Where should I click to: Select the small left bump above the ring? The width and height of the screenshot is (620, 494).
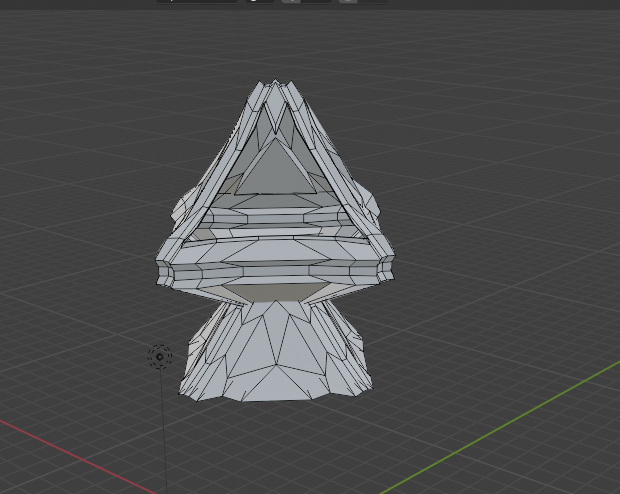coord(179,211)
